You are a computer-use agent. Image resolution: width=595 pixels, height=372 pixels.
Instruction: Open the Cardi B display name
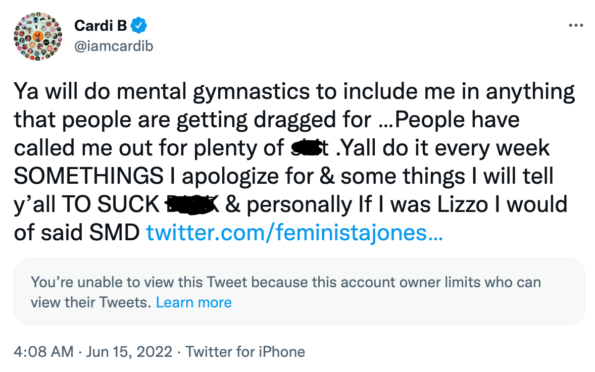[x=101, y=25]
